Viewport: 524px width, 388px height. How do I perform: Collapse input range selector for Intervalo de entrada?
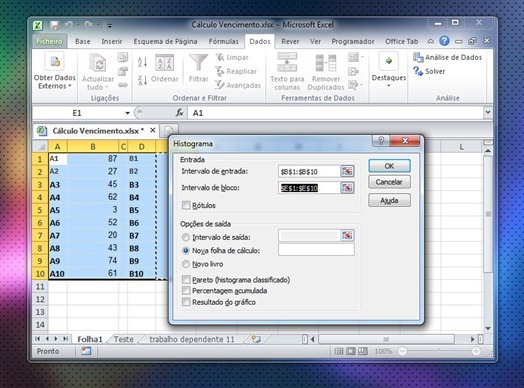coord(347,171)
